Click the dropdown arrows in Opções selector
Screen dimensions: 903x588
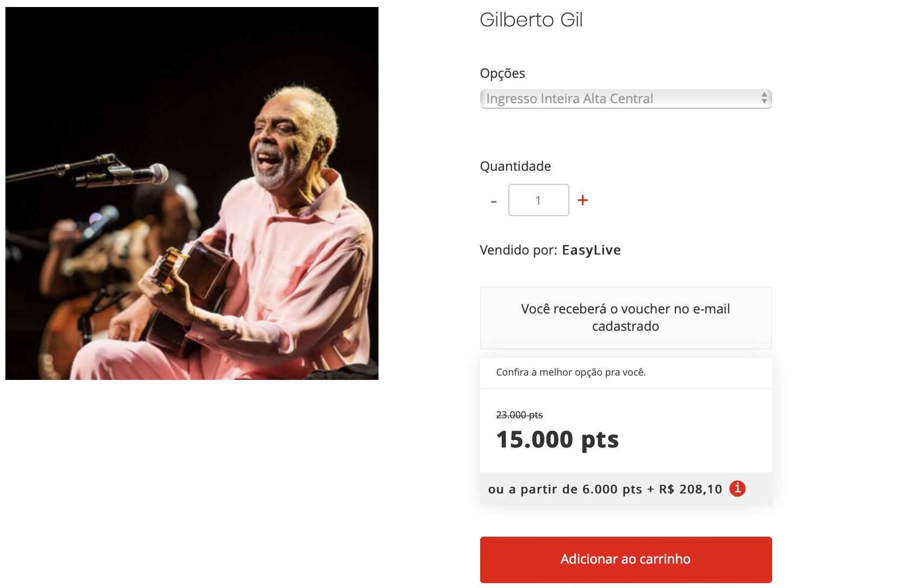point(763,98)
